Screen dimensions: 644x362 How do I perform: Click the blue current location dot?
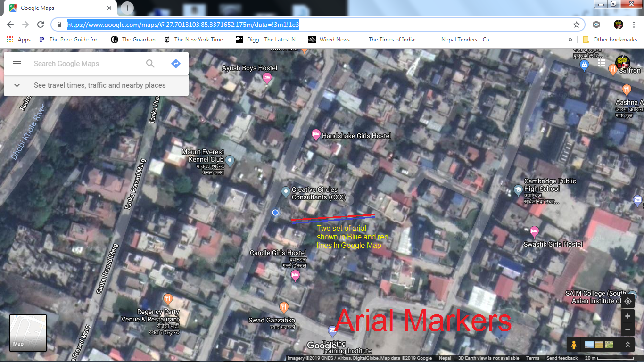point(275,213)
